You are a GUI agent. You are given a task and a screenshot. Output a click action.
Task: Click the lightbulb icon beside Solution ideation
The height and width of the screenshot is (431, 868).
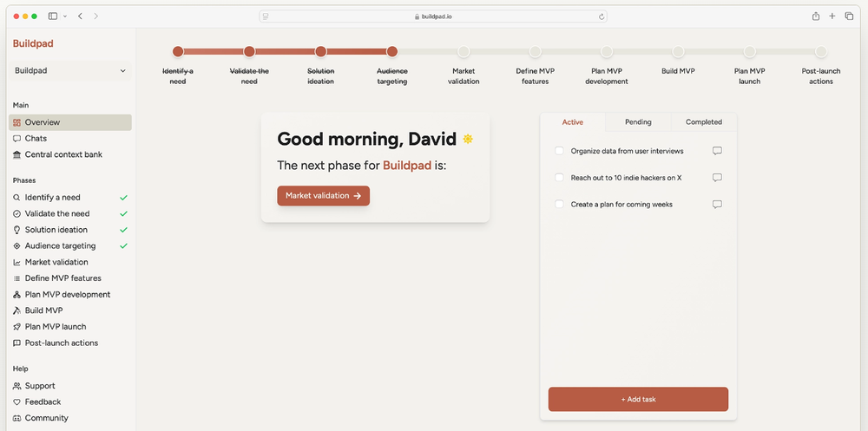(16, 230)
